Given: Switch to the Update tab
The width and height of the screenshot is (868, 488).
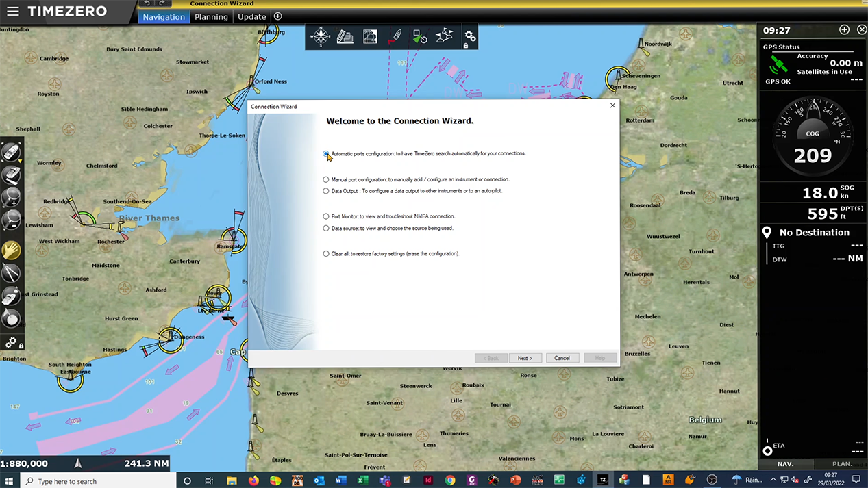Looking at the screenshot, I should pyautogui.click(x=251, y=16).
